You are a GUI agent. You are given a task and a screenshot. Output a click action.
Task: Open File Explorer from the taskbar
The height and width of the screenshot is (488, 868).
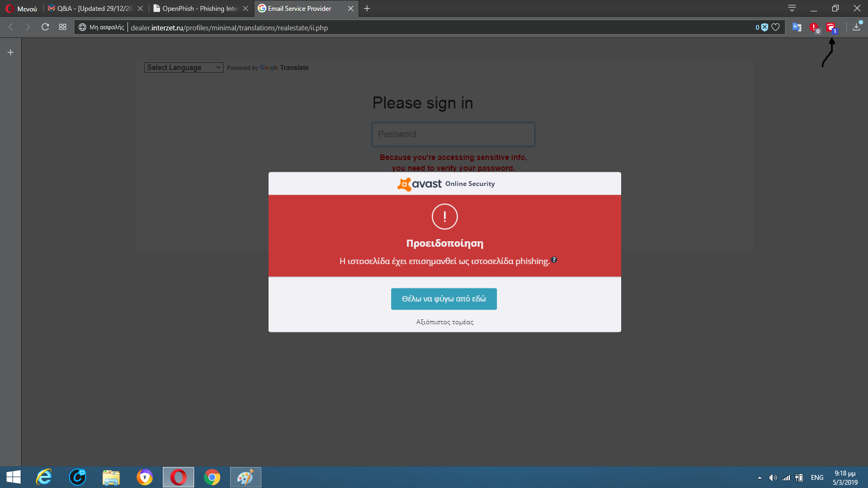pyautogui.click(x=111, y=477)
